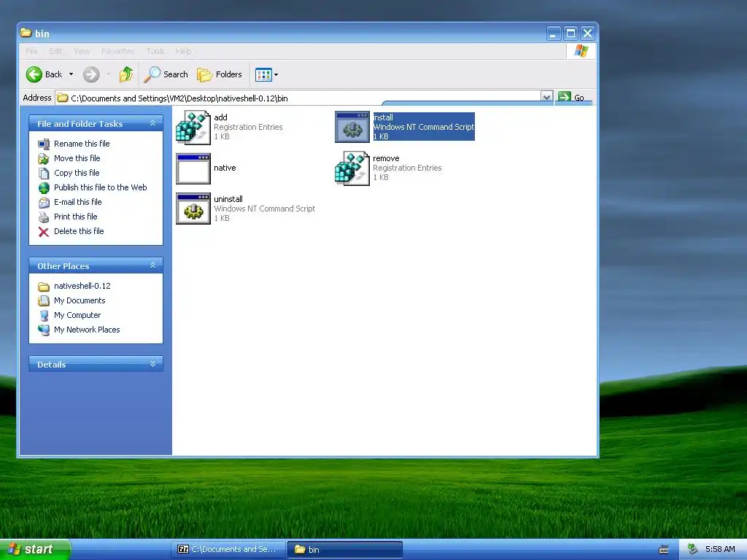
Task: Select the uninstall command script icon
Action: click(193, 209)
